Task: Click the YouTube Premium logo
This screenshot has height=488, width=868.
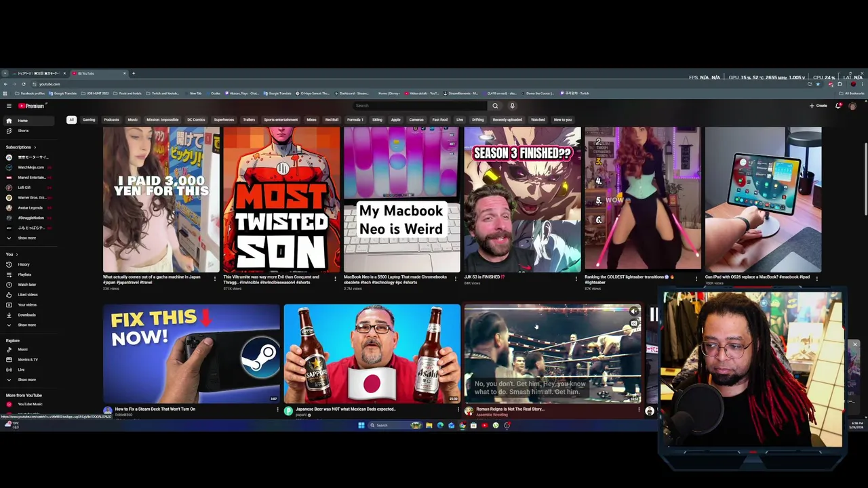Action: (x=31, y=106)
